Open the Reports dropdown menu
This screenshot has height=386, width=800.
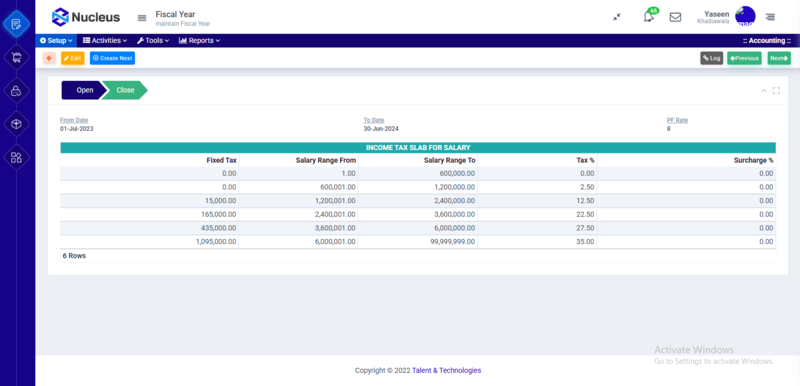[199, 41]
